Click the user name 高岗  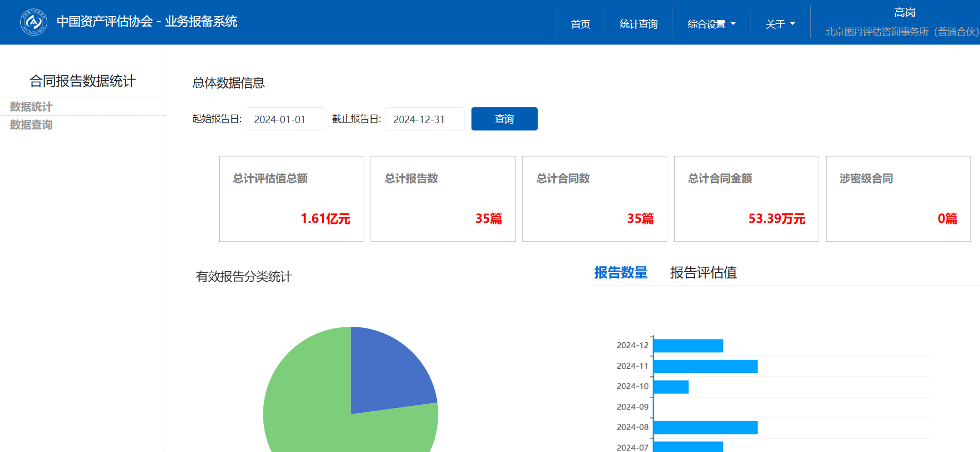point(905,13)
